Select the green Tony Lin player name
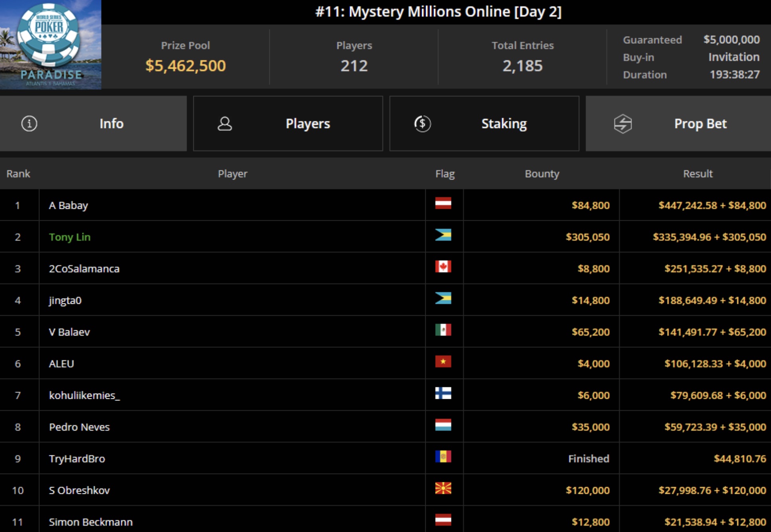Viewport: 771px width, 532px height. click(x=70, y=237)
